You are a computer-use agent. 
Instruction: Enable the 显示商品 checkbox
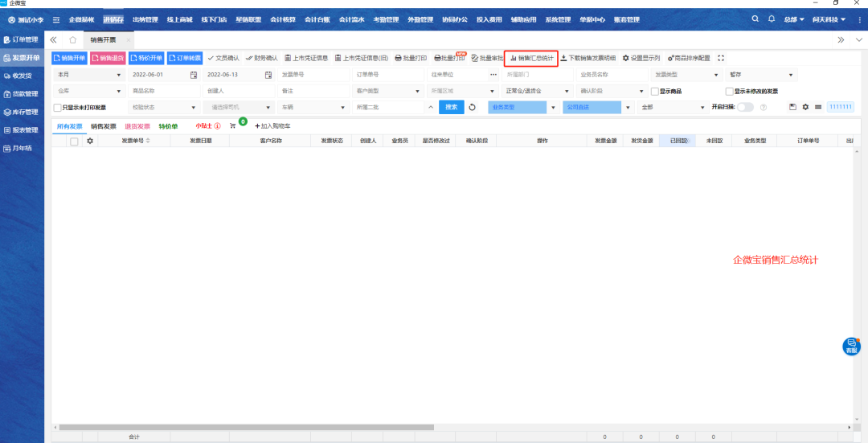tap(655, 91)
